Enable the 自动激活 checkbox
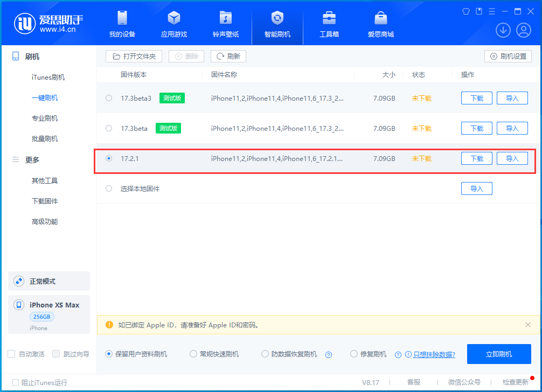542x392 pixels. pos(11,354)
